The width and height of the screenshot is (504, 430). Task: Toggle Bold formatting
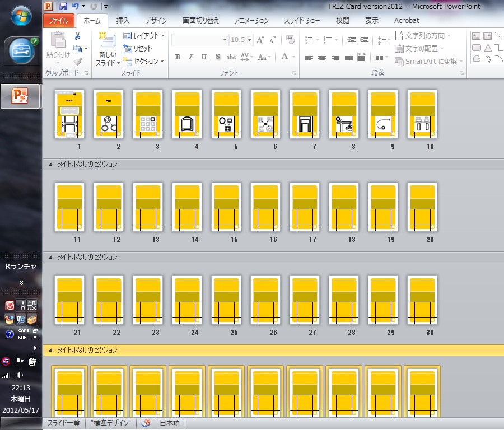click(x=178, y=57)
